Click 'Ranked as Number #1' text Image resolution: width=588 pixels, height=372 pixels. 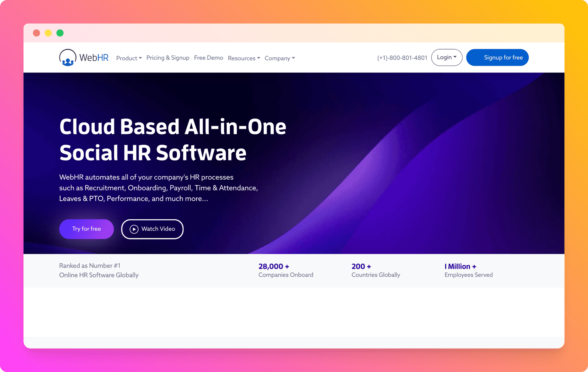tap(90, 266)
